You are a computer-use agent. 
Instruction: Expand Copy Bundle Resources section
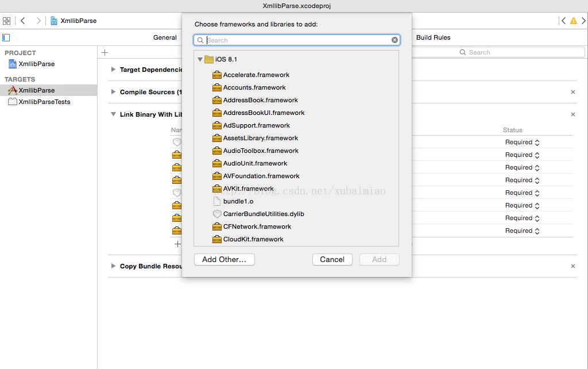coord(113,266)
